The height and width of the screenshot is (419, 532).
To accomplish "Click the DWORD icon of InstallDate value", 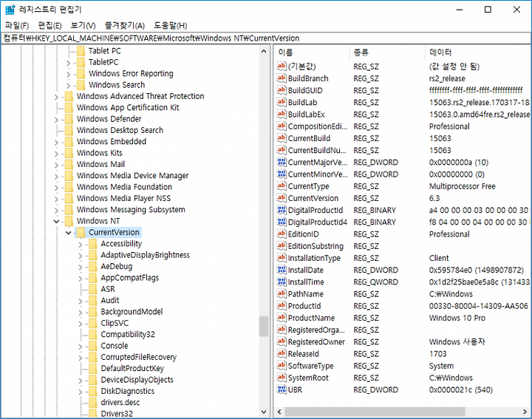I will [x=282, y=270].
